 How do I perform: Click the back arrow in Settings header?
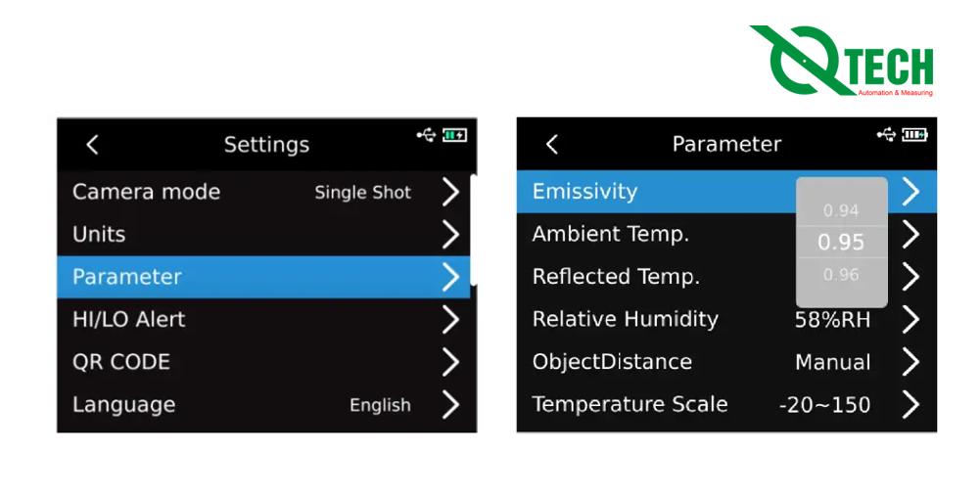[x=92, y=145]
